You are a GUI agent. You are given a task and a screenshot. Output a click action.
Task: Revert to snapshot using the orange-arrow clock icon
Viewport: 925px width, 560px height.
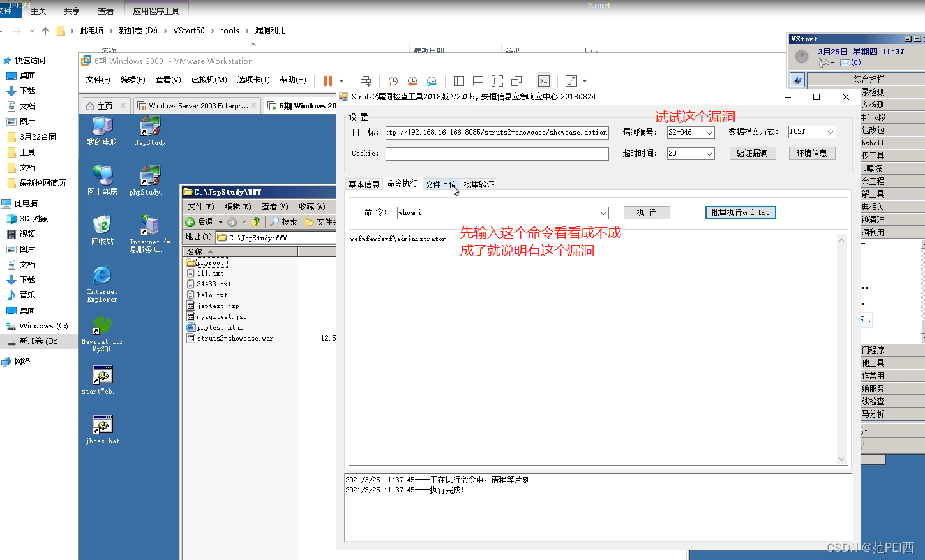pos(412,81)
